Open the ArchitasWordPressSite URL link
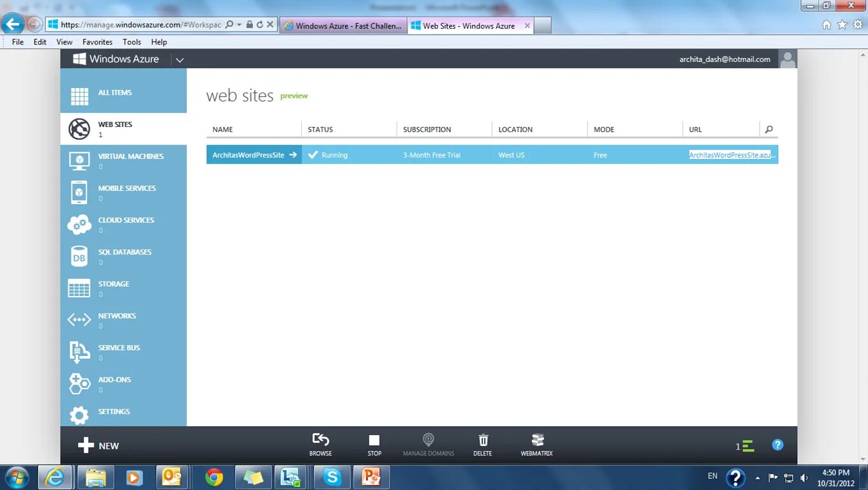868x490 pixels. (x=732, y=154)
